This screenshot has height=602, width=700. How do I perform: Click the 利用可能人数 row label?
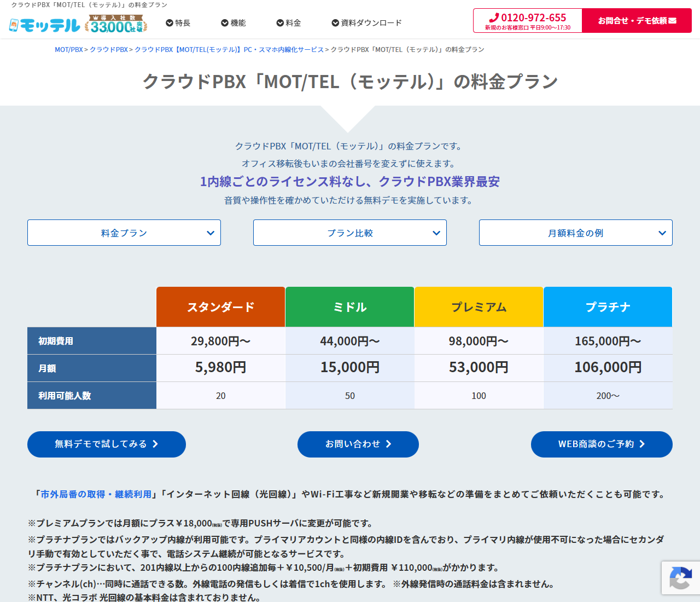(x=92, y=396)
